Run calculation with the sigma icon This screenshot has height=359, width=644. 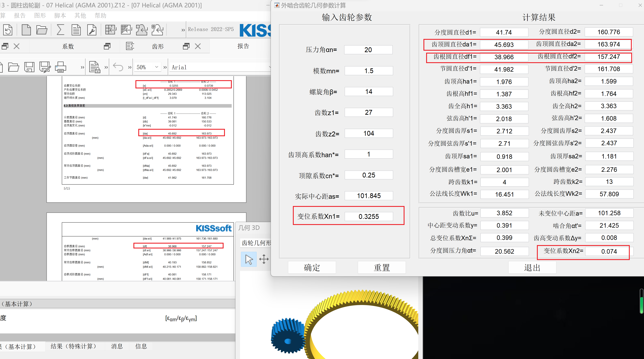click(60, 30)
